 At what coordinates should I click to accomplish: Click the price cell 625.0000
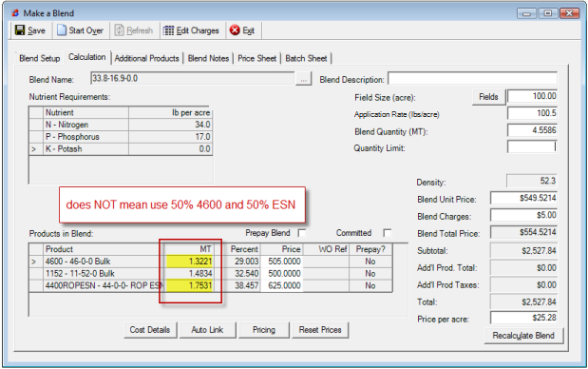click(x=281, y=285)
